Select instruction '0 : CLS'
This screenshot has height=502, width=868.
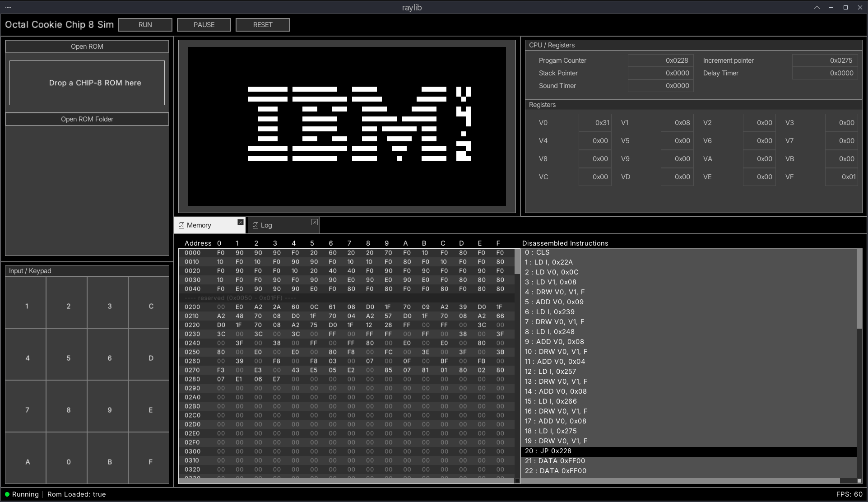[x=689, y=252]
